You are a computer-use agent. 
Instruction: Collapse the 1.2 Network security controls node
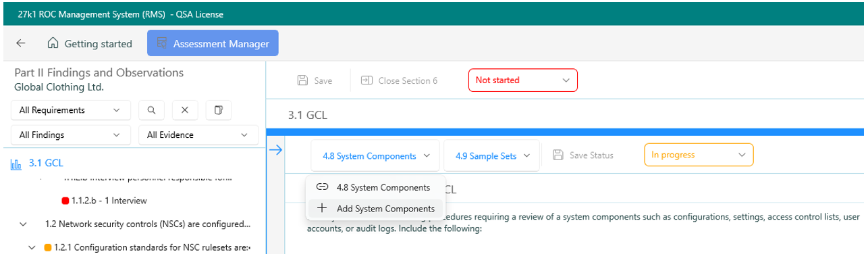(24, 224)
